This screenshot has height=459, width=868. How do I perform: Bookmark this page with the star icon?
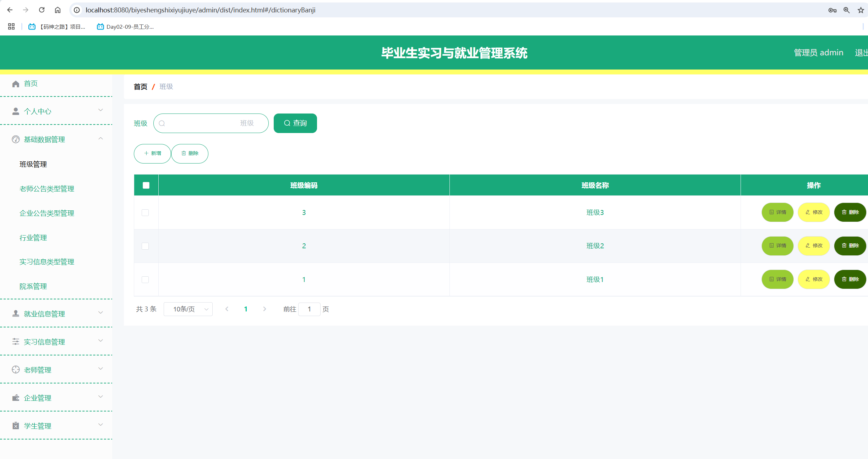pyautogui.click(x=861, y=10)
